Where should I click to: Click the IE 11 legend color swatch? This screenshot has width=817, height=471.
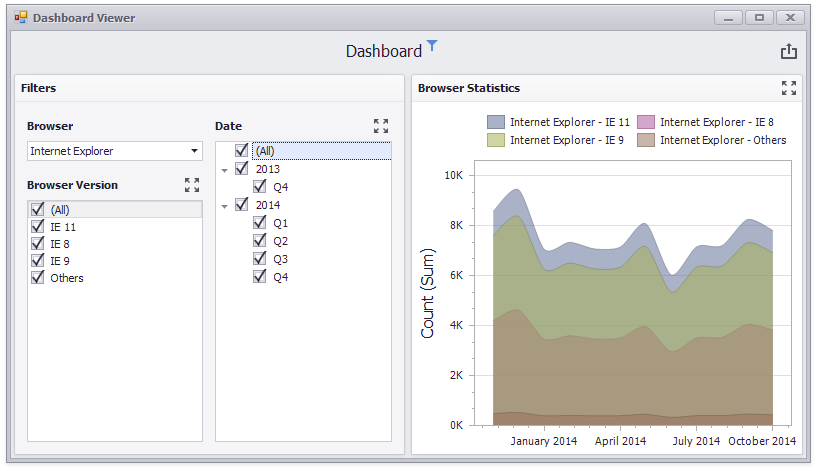[x=496, y=122]
